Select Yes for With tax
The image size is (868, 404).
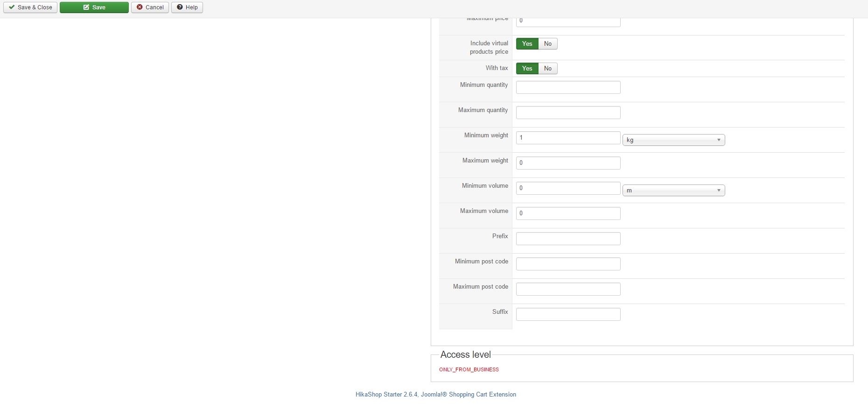point(527,69)
